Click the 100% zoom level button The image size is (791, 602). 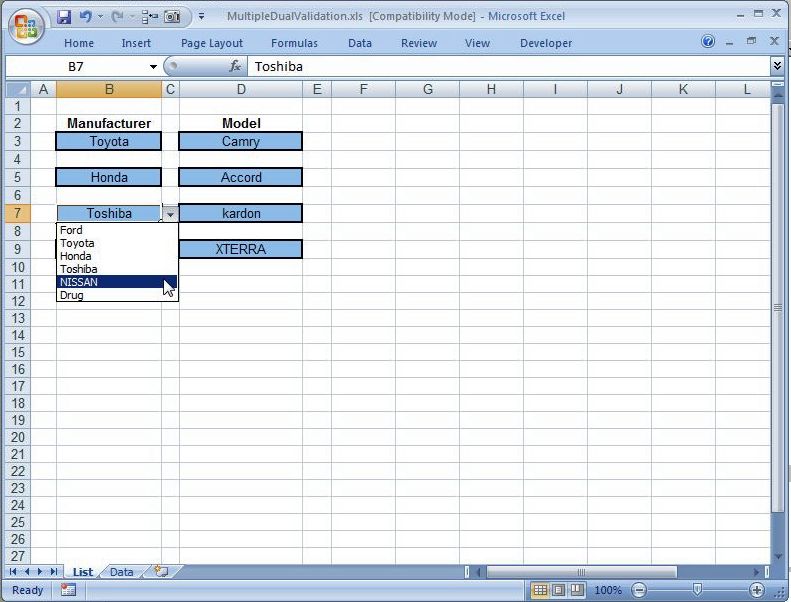coord(607,590)
